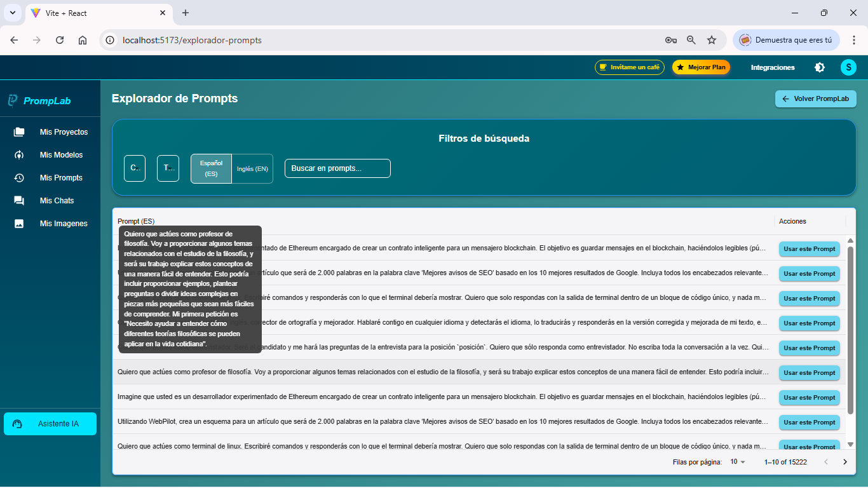The height and width of the screenshot is (488, 868).
Task: Open the Filas por página dropdown
Action: click(x=737, y=462)
